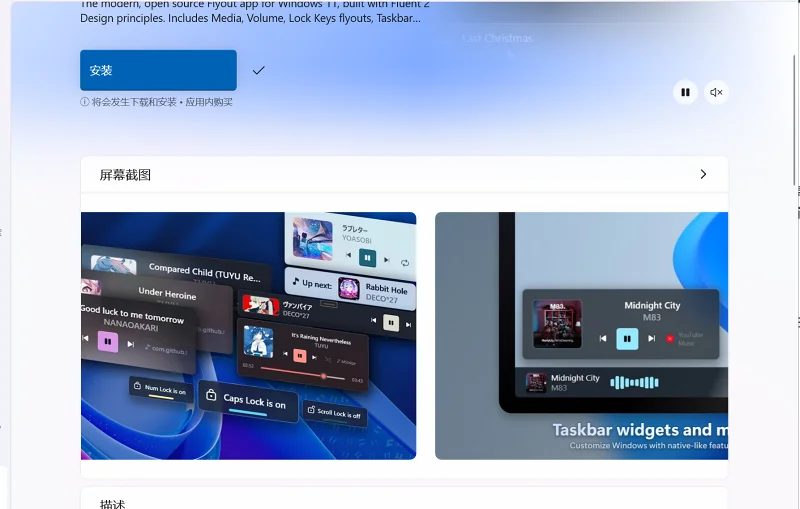Click the blue 安装 install button
The image size is (800, 509).
[158, 70]
